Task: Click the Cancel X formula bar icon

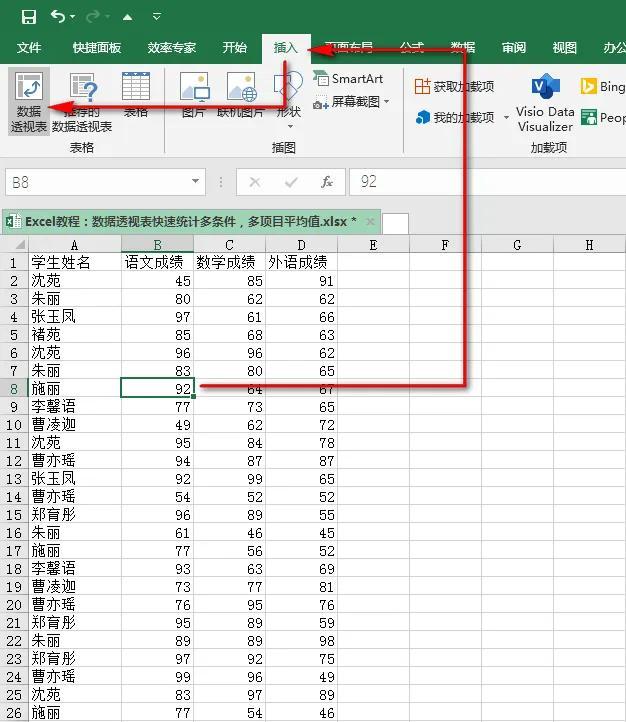Action: click(x=255, y=182)
